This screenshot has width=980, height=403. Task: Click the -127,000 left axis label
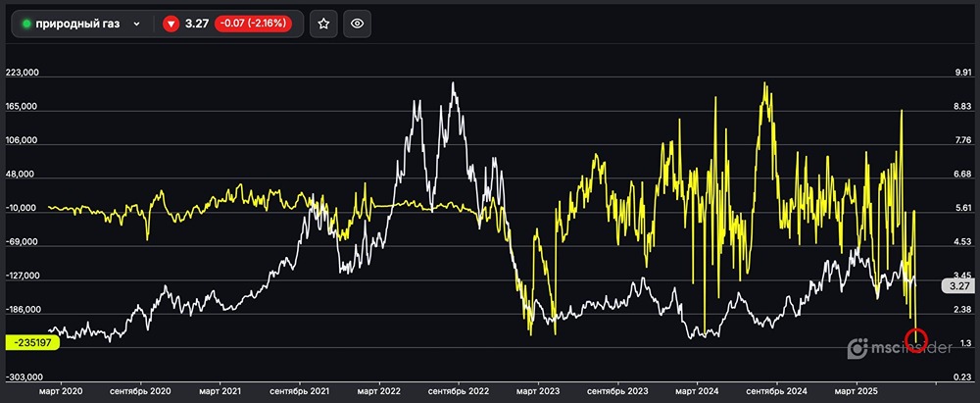pos(22,276)
